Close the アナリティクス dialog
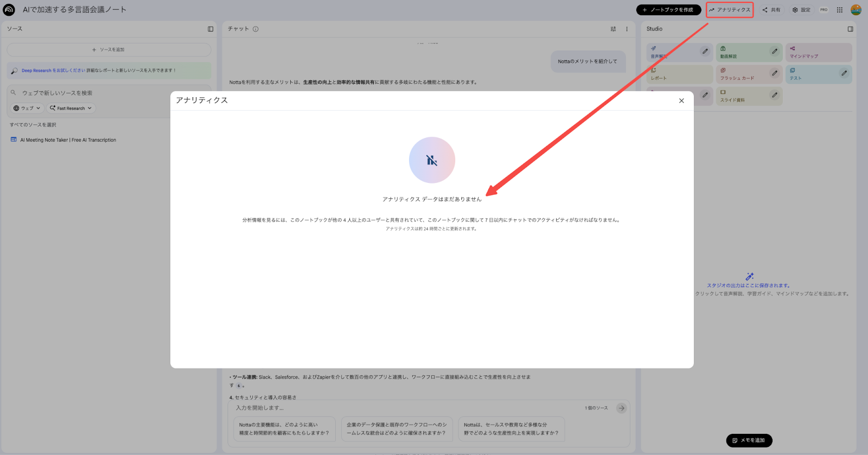The width and height of the screenshot is (868, 455). pos(681,100)
